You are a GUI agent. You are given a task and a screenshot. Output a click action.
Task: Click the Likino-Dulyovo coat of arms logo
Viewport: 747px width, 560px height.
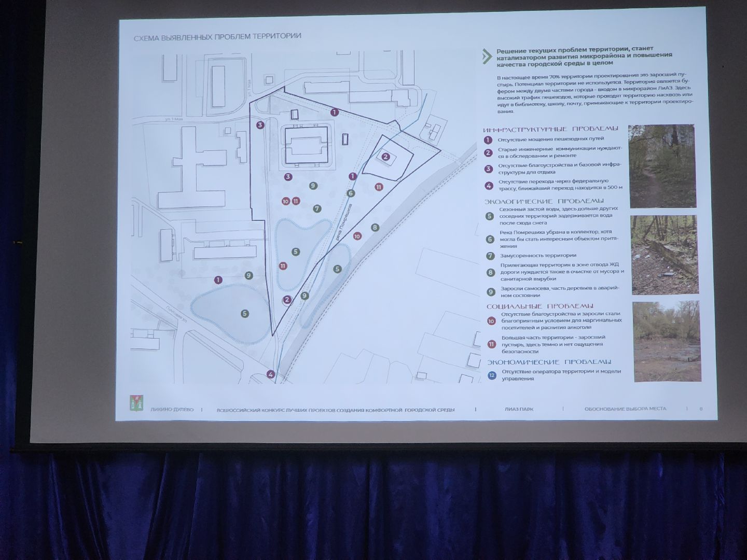click(x=136, y=404)
